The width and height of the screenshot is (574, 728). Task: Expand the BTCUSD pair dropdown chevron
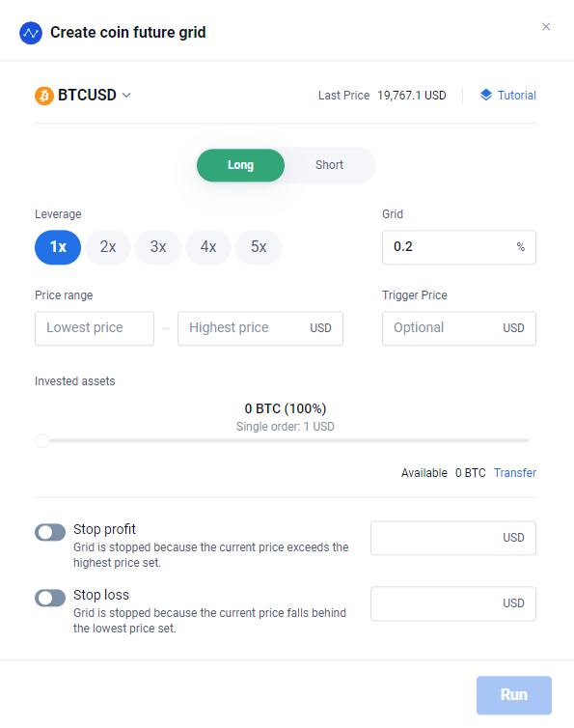tap(126, 96)
